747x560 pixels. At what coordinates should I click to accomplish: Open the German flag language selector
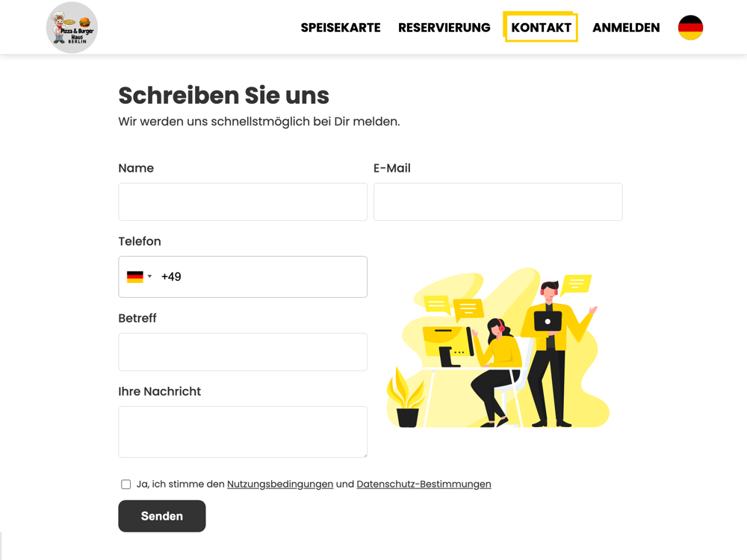[690, 28]
